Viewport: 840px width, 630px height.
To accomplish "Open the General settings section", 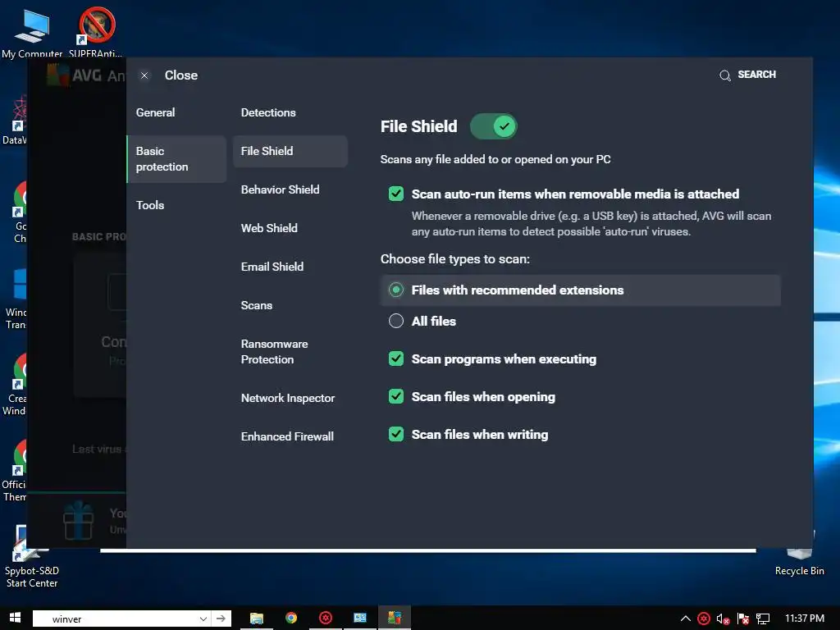I will coord(155,112).
